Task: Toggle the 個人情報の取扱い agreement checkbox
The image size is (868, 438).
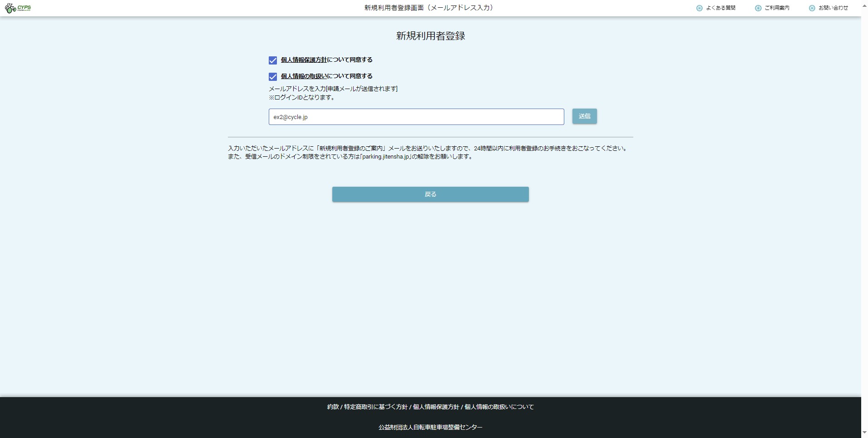Action: pyautogui.click(x=273, y=77)
